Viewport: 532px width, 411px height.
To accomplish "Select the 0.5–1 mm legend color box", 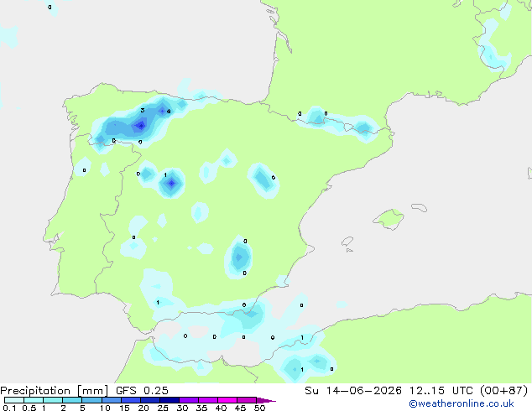I will coord(34,400).
